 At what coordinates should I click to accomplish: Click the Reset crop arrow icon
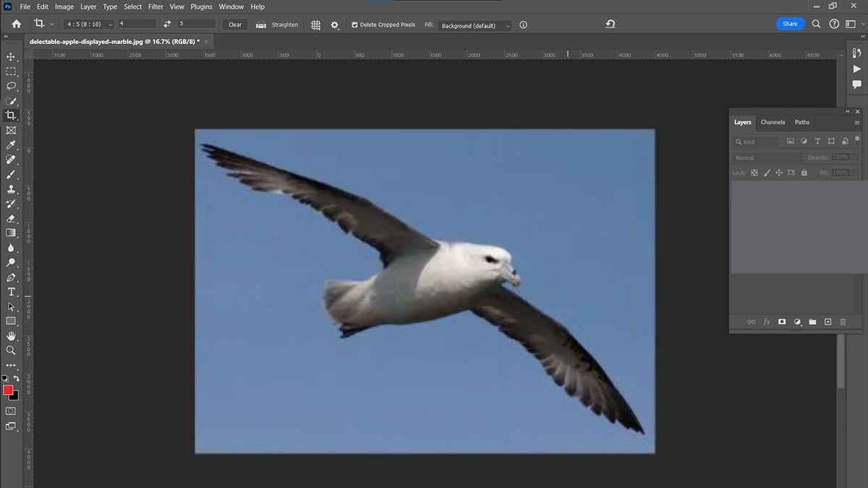pyautogui.click(x=610, y=24)
